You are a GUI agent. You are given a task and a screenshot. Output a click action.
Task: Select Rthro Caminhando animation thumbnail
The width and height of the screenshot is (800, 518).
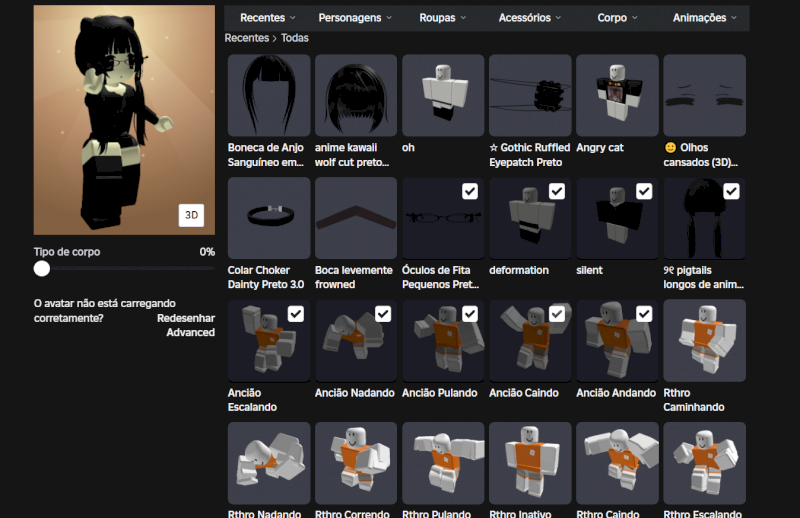(x=705, y=340)
